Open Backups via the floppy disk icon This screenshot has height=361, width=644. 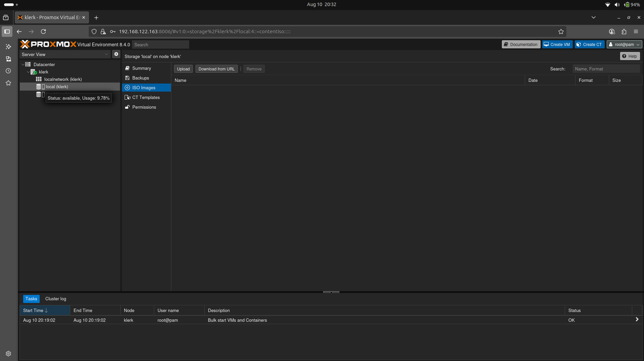127,78
